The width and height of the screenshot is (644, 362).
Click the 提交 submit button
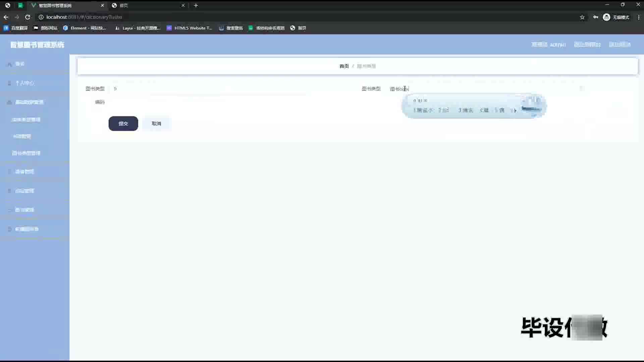point(123,124)
